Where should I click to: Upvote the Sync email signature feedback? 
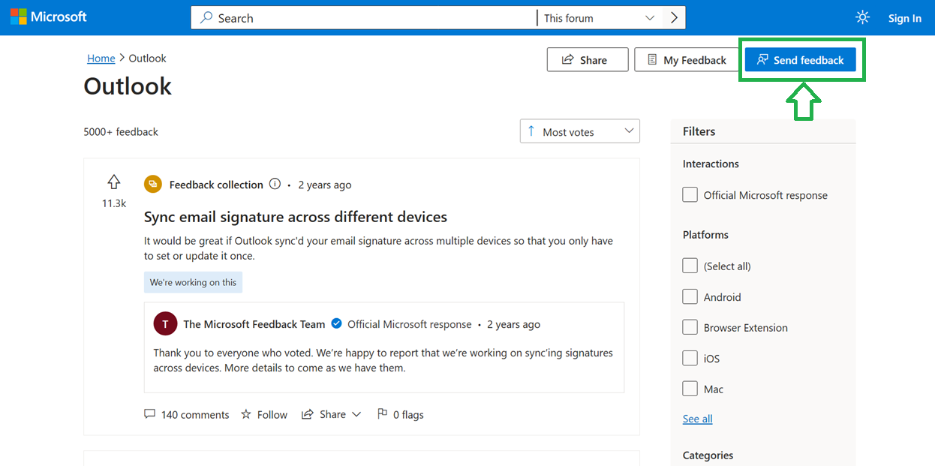point(113,181)
